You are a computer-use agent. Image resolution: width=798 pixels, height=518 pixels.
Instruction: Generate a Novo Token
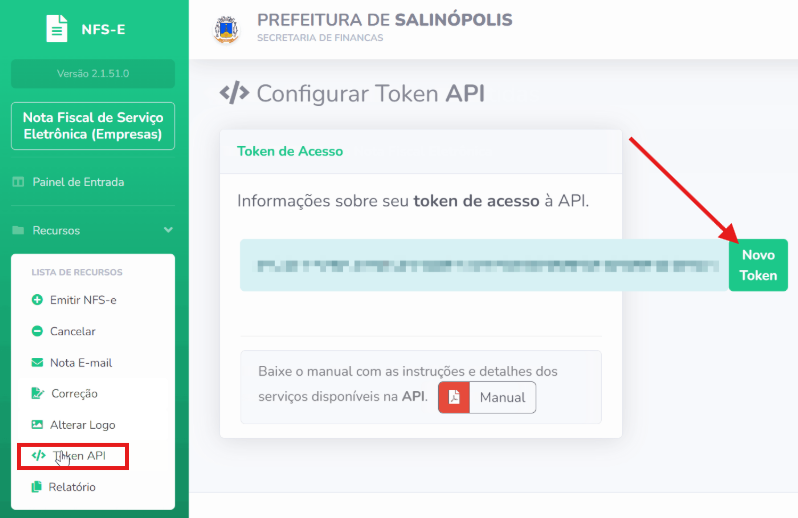pos(758,265)
